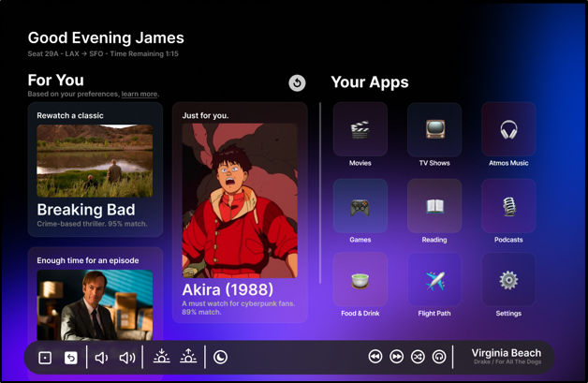Toggle night mode moon icon
The height and width of the screenshot is (383, 588).
click(221, 357)
